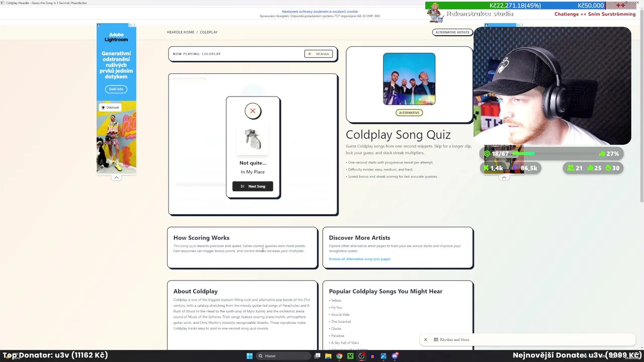Open Task View on the taskbar
The height and width of the screenshot is (362, 644).
[x=317, y=356]
